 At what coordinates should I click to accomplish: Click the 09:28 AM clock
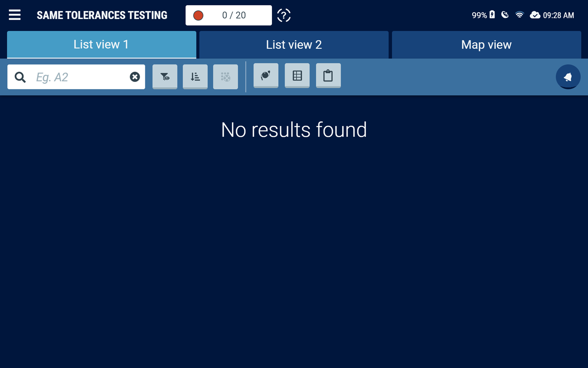click(x=559, y=15)
